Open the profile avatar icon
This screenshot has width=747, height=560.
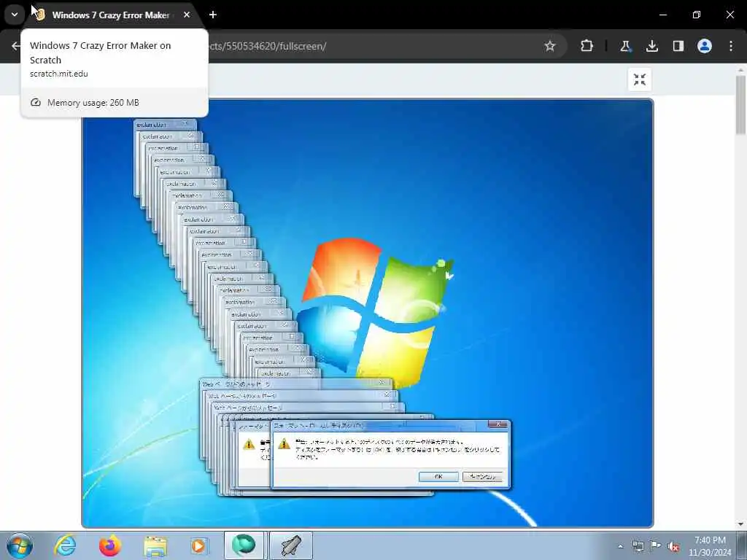coord(705,46)
